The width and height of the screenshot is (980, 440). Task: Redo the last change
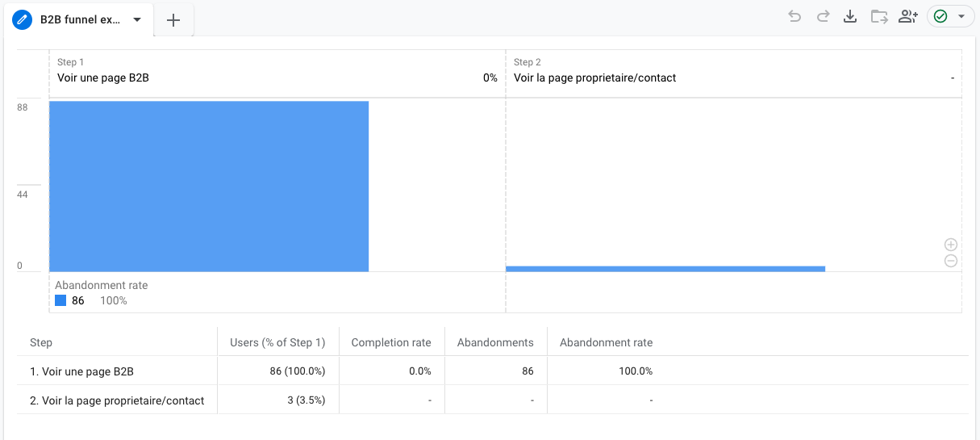[823, 17]
